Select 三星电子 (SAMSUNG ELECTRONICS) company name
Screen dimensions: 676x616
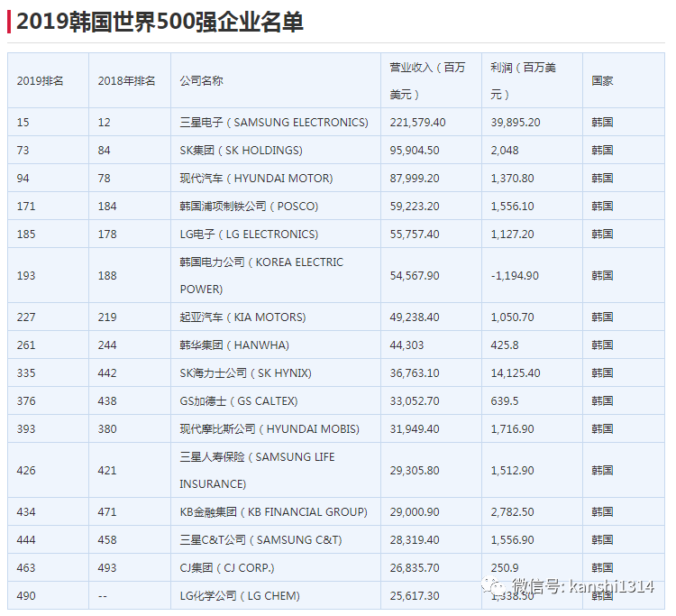click(x=274, y=123)
